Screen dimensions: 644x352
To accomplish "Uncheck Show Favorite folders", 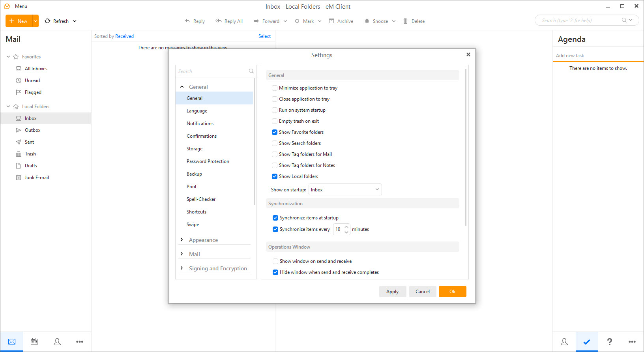I will pyautogui.click(x=275, y=132).
